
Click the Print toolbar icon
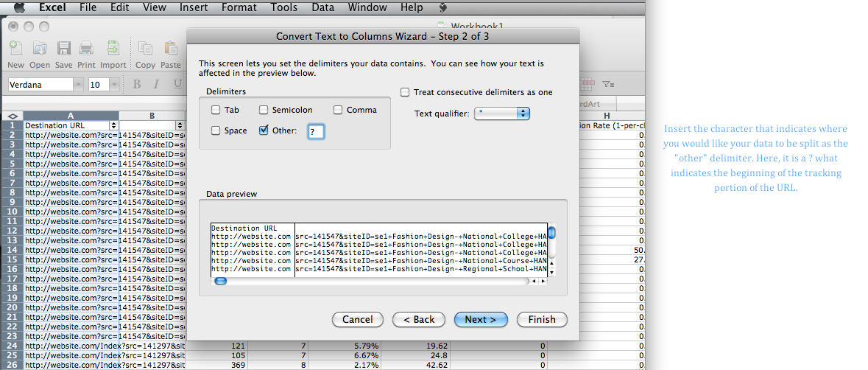(86, 48)
